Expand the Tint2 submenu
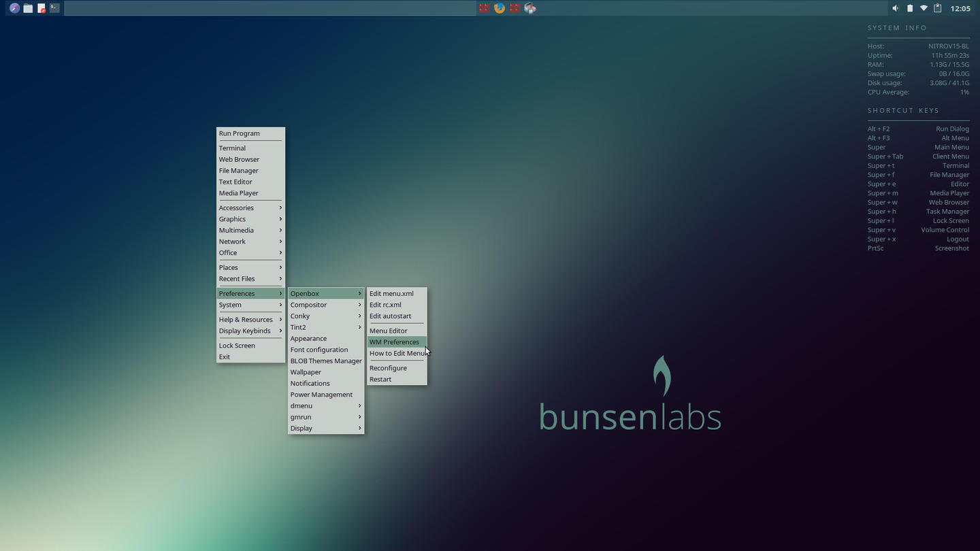 click(326, 327)
